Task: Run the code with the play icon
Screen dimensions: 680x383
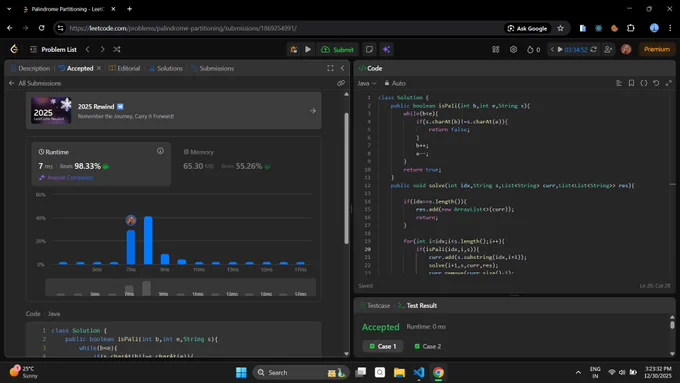Action: coord(308,49)
